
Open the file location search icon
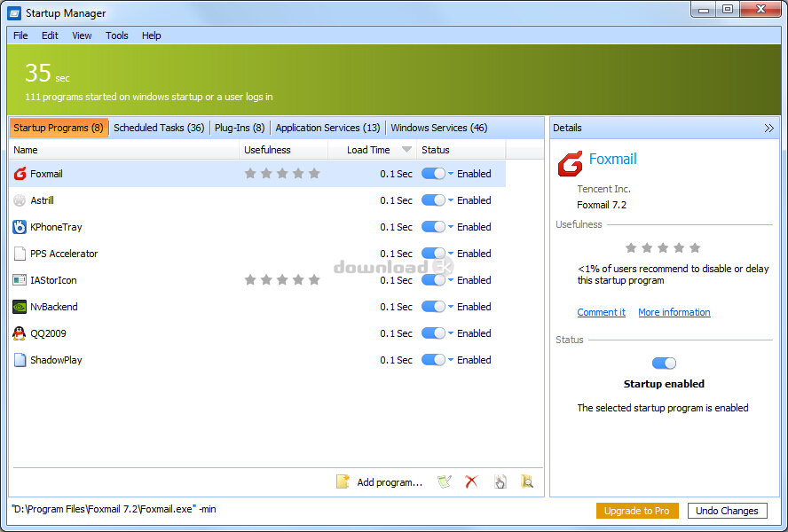[527, 481]
